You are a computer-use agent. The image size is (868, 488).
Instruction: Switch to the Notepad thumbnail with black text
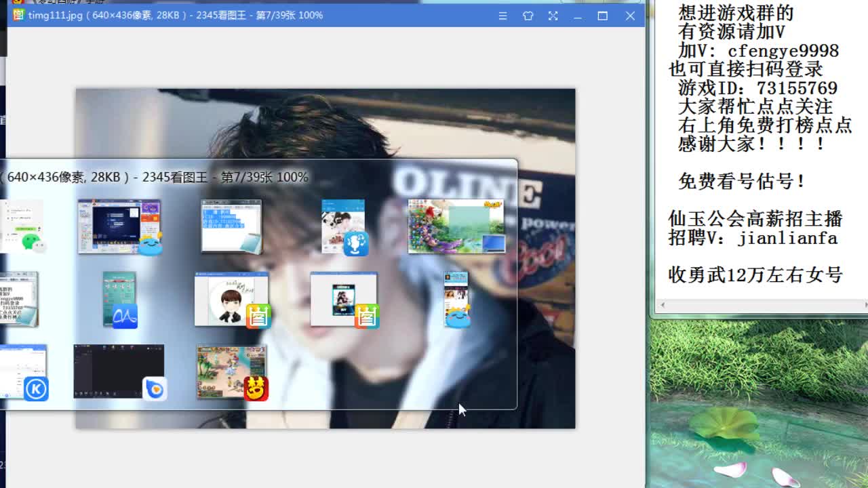pos(19,300)
